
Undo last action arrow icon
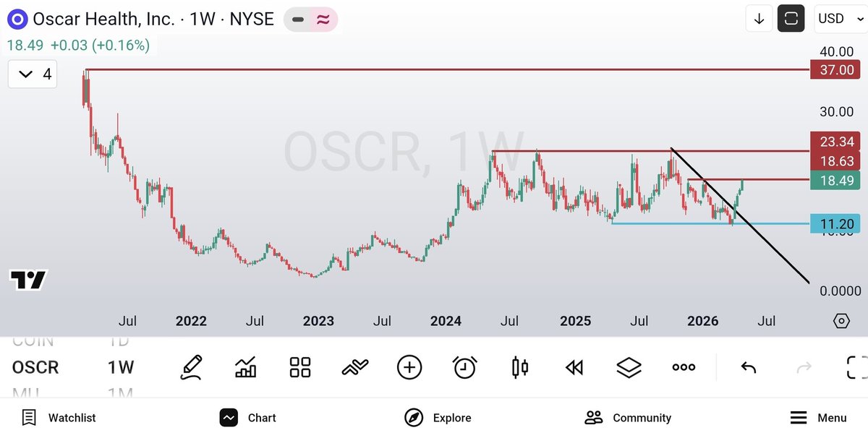(749, 368)
